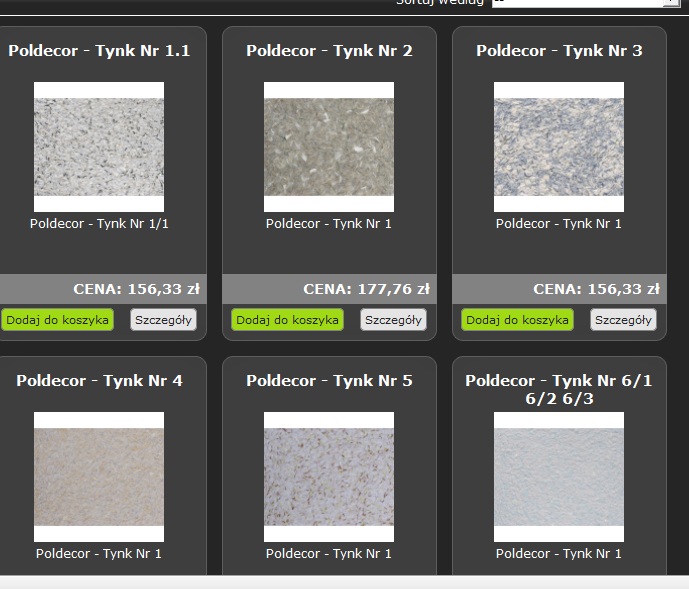Image resolution: width=689 pixels, height=589 pixels.
Task: Click the Tynk Nr 1.1 price 156,33 zł
Action: 164,289
